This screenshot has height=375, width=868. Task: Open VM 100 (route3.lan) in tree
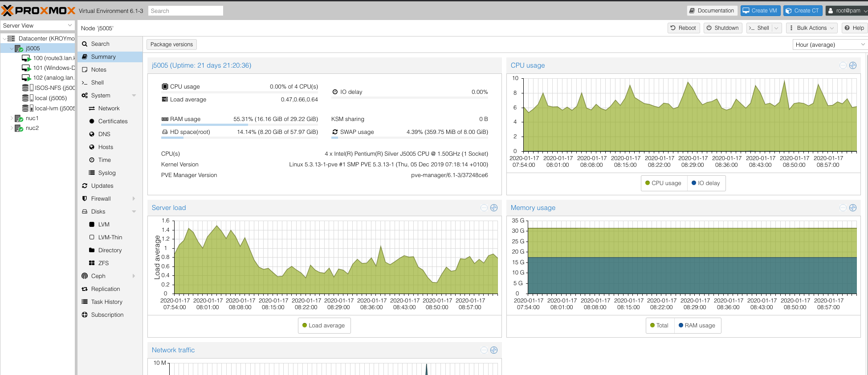click(x=48, y=58)
